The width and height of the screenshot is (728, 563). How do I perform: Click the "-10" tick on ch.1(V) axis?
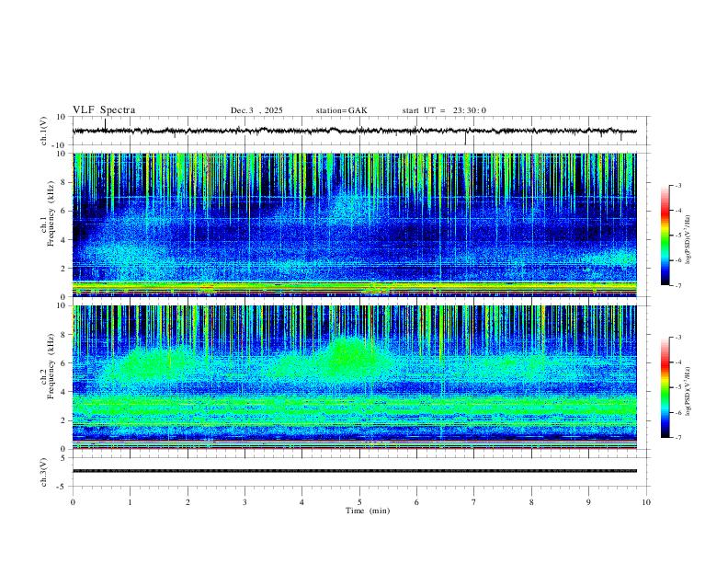tap(60, 145)
